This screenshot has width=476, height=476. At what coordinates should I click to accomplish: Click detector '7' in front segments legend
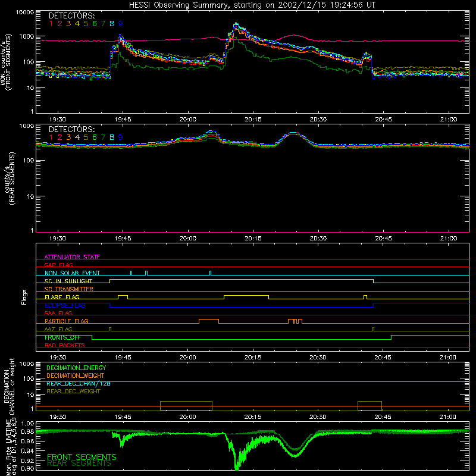[103, 24]
